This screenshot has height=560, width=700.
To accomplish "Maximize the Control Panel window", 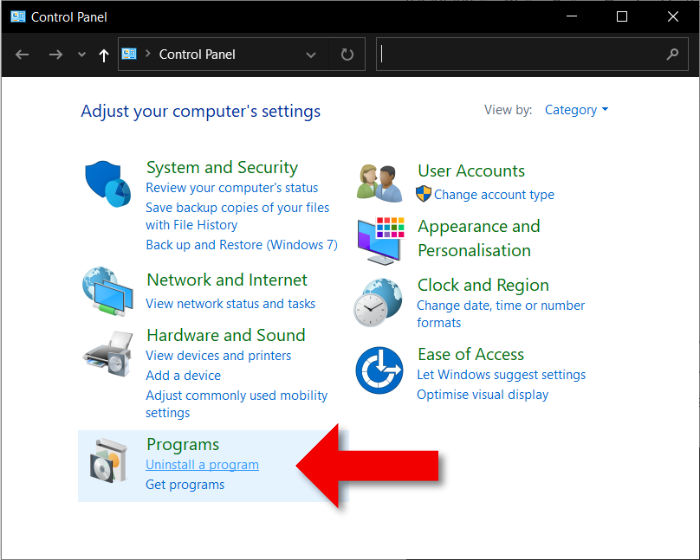I will pos(622,17).
